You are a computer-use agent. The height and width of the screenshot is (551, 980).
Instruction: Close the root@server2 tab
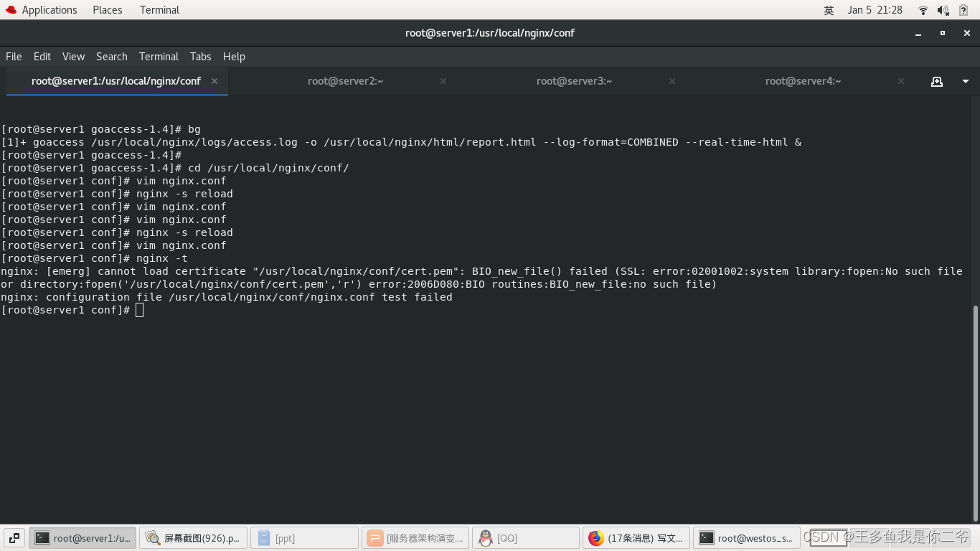click(443, 81)
